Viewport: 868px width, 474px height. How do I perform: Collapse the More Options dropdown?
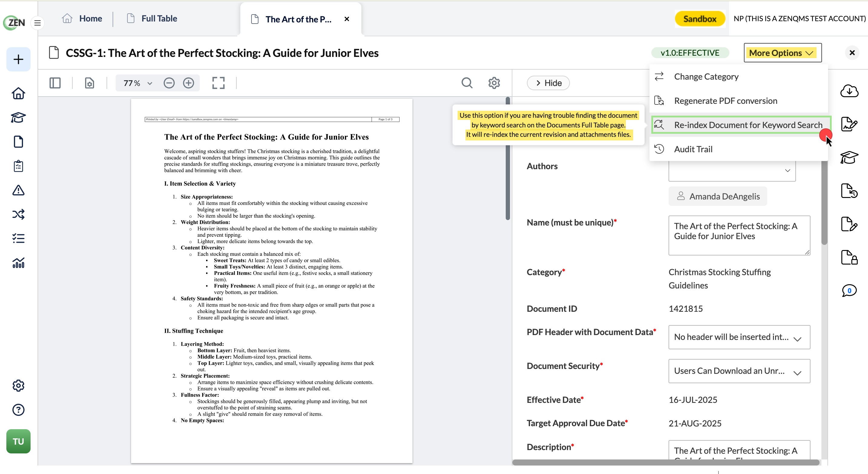click(782, 53)
